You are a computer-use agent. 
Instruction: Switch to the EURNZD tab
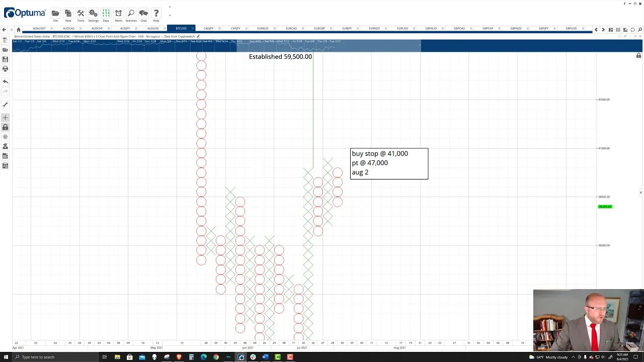click(x=374, y=29)
